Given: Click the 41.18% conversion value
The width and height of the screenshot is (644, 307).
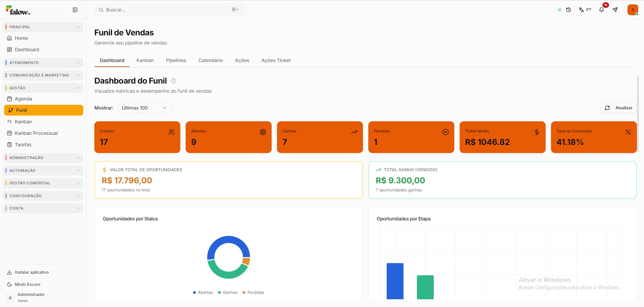Looking at the screenshot, I should coord(570,142).
